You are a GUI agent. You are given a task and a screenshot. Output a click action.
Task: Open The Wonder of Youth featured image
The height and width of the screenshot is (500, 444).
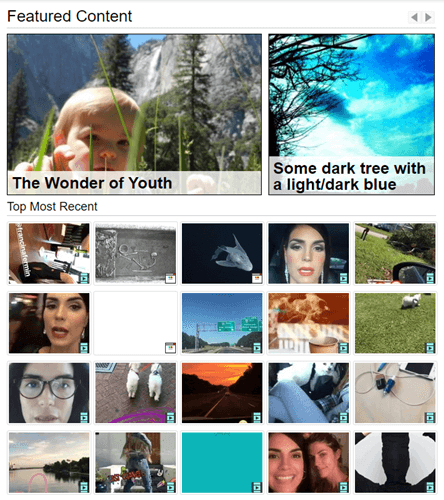pos(134,114)
